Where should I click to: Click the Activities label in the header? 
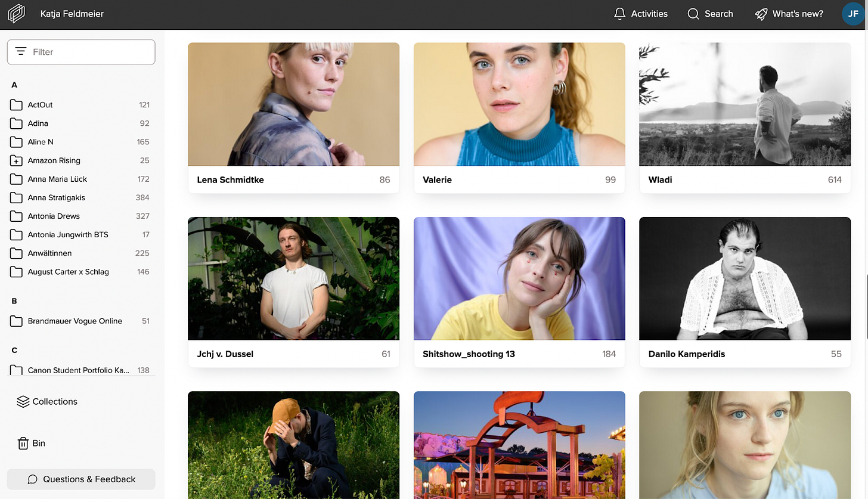click(649, 14)
